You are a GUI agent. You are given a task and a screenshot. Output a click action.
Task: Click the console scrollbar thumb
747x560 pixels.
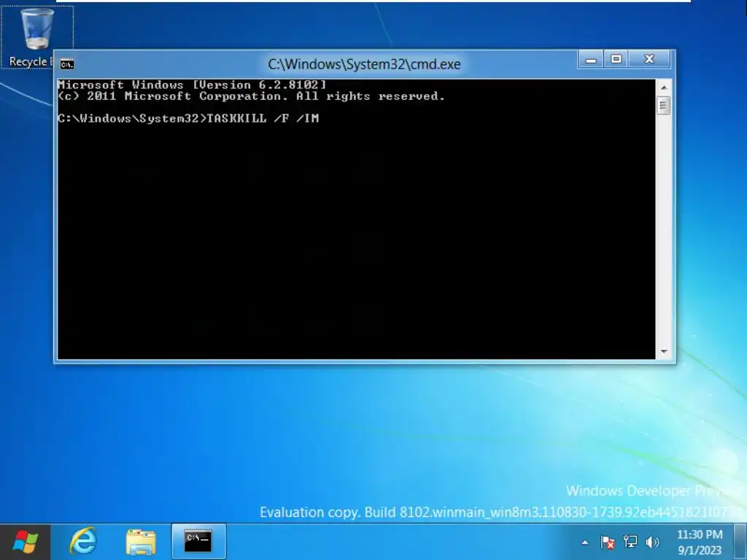click(x=664, y=105)
